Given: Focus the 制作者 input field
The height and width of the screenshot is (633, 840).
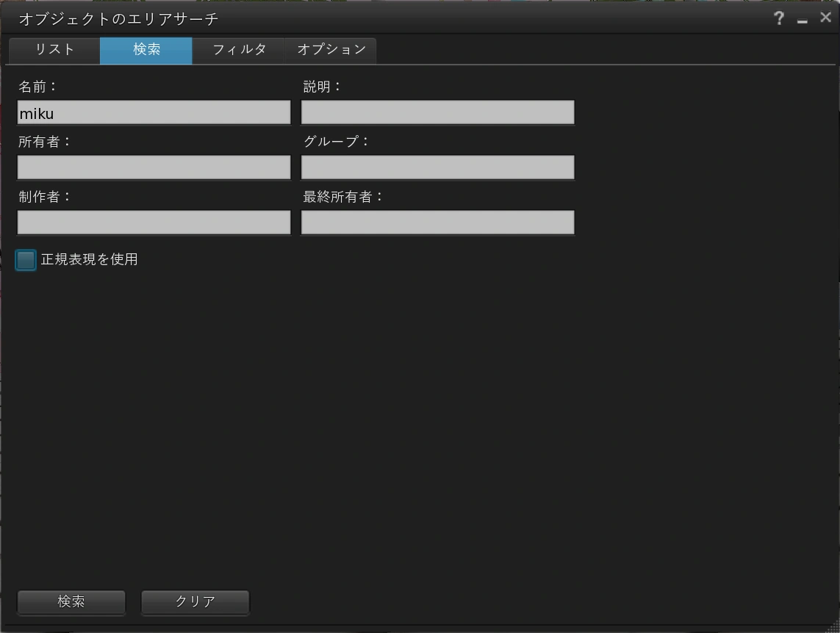Looking at the screenshot, I should point(154,223).
